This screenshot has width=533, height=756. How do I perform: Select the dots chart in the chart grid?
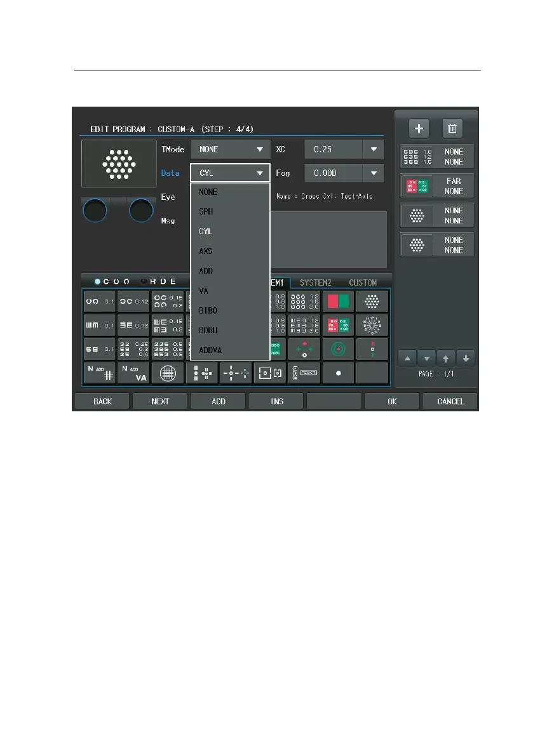(372, 302)
